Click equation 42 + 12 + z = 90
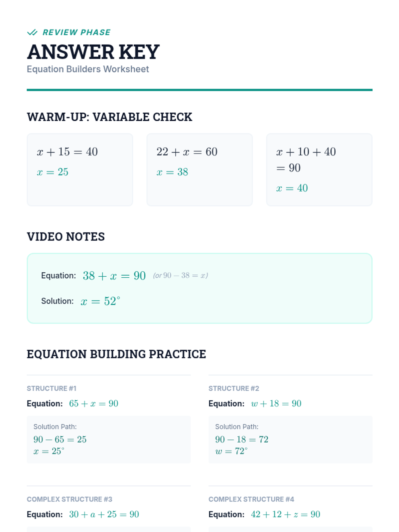The width and height of the screenshot is (399, 532). [285, 514]
